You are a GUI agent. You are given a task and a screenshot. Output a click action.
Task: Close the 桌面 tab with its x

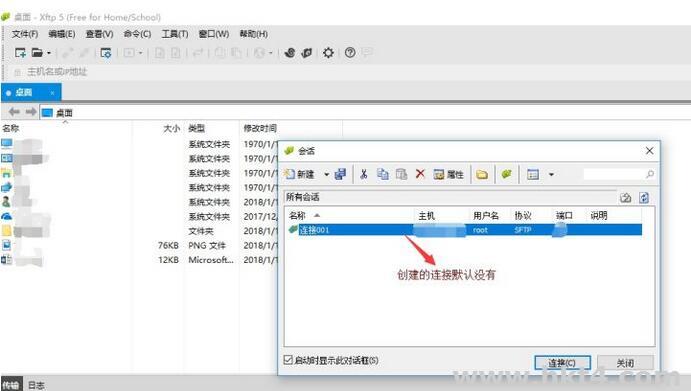tap(52, 93)
